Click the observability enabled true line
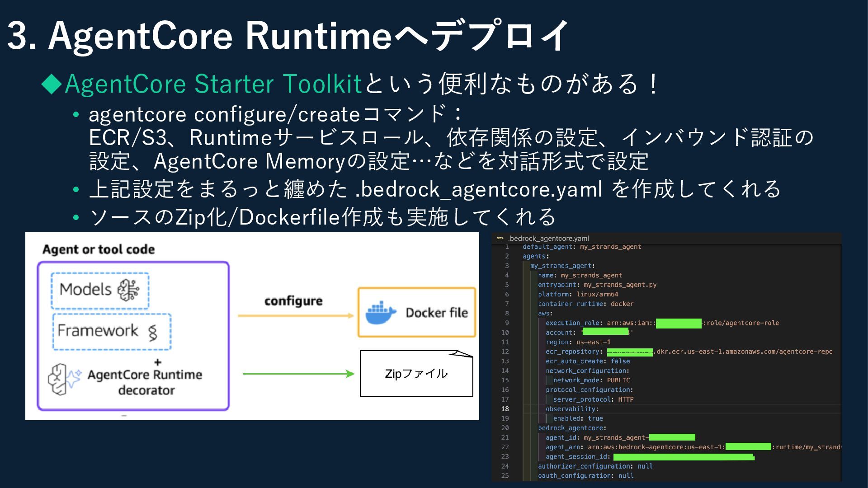The width and height of the screenshot is (868, 488). (578, 418)
